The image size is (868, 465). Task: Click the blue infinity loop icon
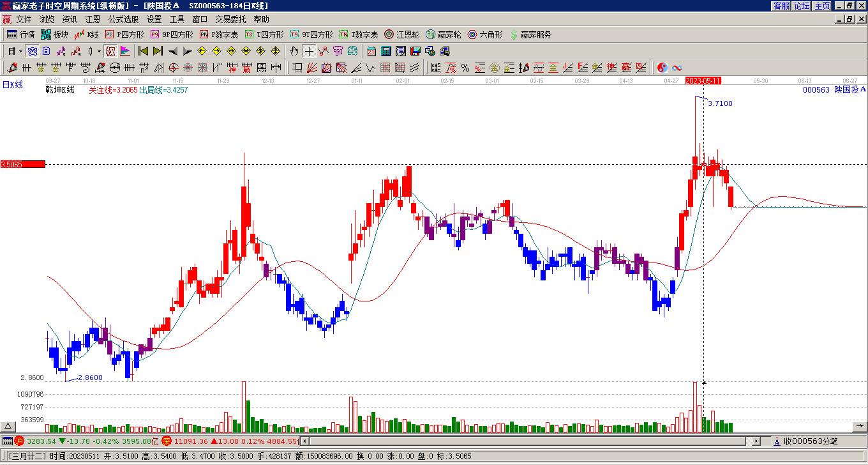click(x=677, y=68)
